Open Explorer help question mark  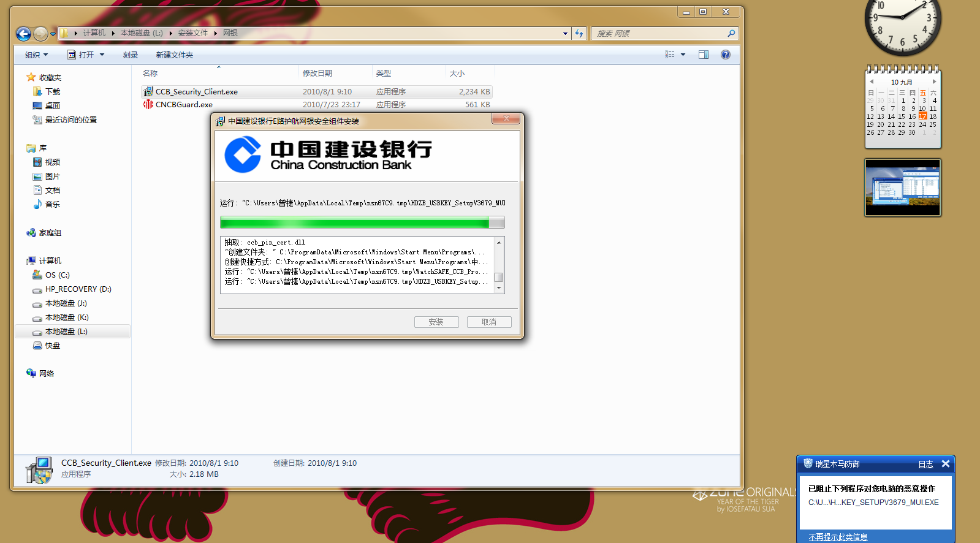tap(726, 55)
